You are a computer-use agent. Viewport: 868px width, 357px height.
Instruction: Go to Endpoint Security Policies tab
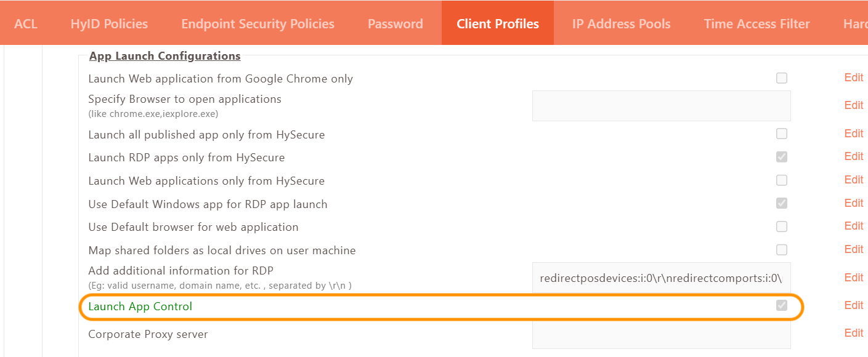[258, 24]
